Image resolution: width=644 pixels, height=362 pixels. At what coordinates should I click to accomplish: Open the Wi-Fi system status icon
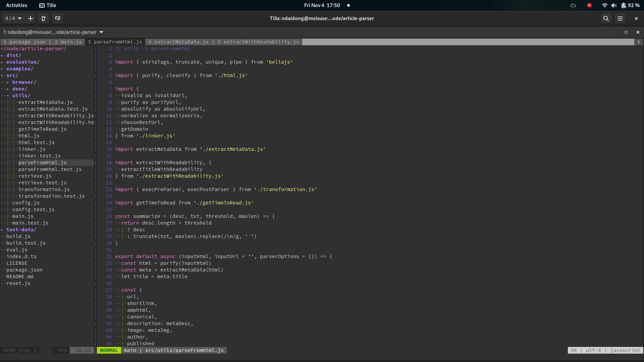(604, 5)
